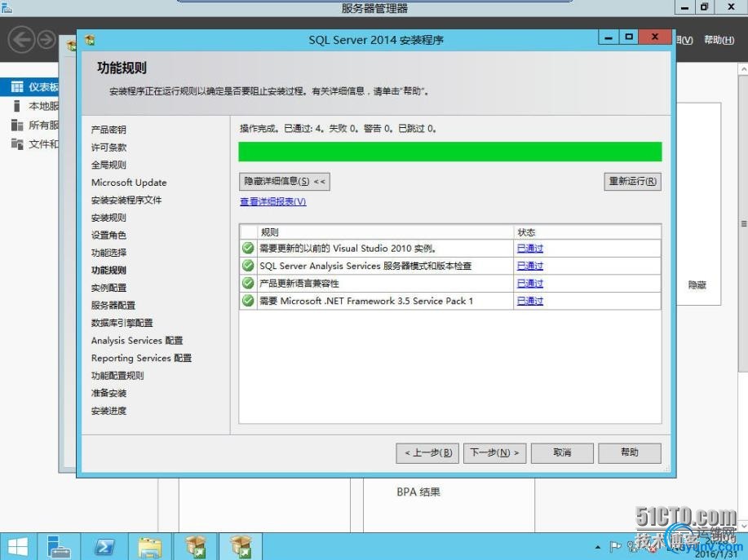
Task: Open File Explorer from the taskbar
Action: point(150,547)
